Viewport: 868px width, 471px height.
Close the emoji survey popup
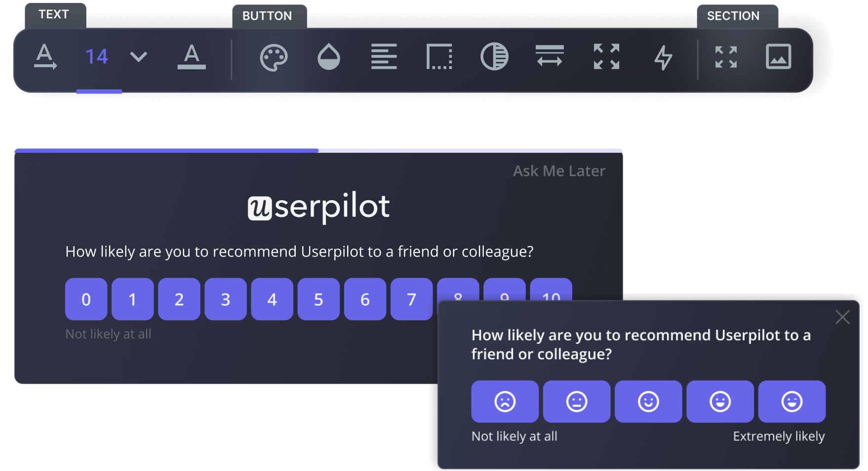tap(842, 317)
